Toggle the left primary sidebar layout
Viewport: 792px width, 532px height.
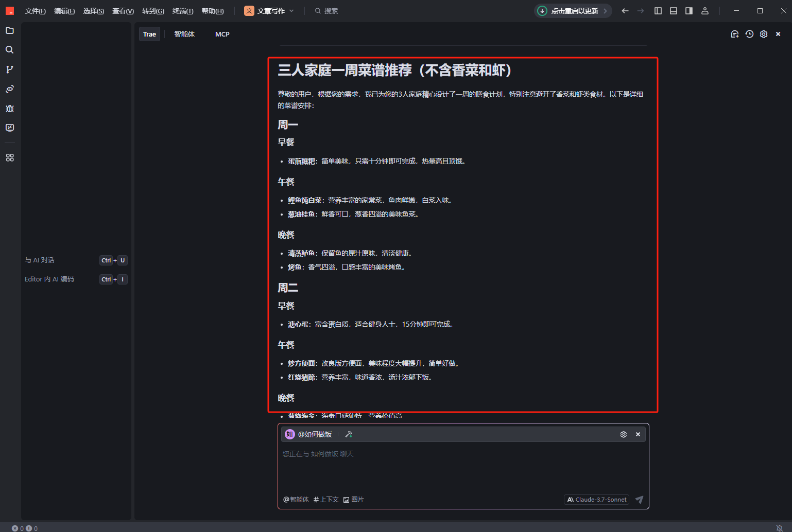(x=658, y=11)
